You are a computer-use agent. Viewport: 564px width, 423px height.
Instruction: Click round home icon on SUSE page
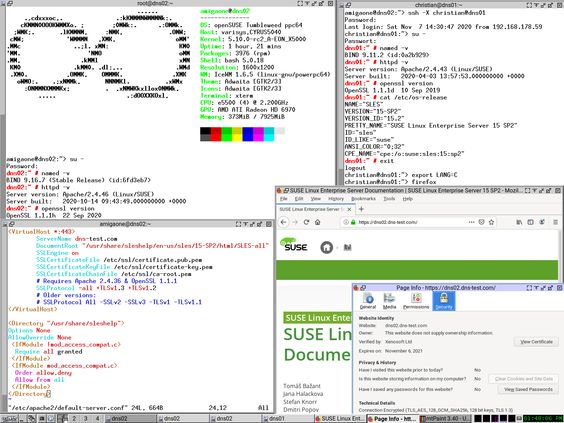327,247
